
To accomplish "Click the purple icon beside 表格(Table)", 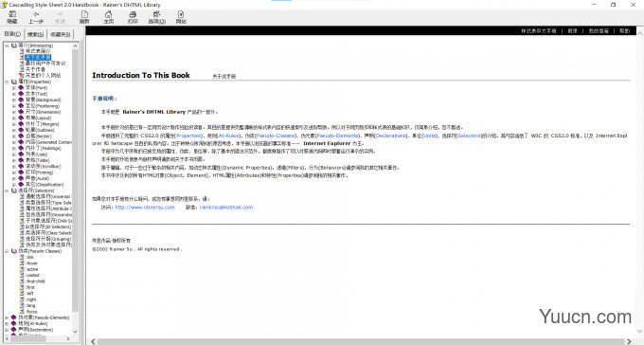I will tap(21, 160).
